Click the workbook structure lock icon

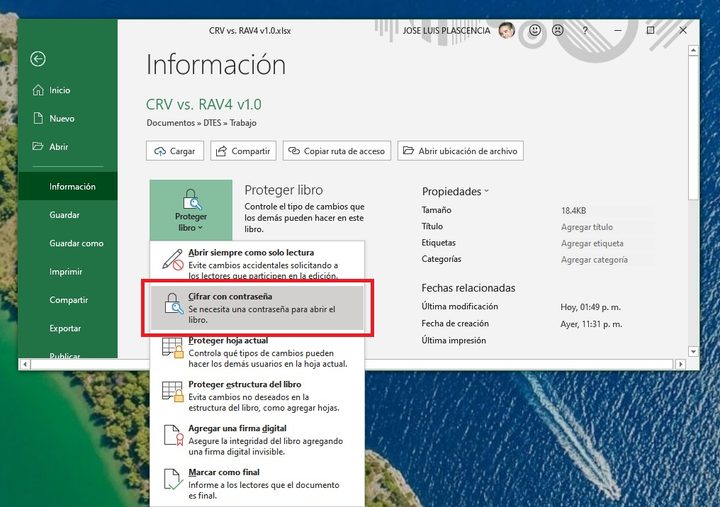(x=173, y=392)
